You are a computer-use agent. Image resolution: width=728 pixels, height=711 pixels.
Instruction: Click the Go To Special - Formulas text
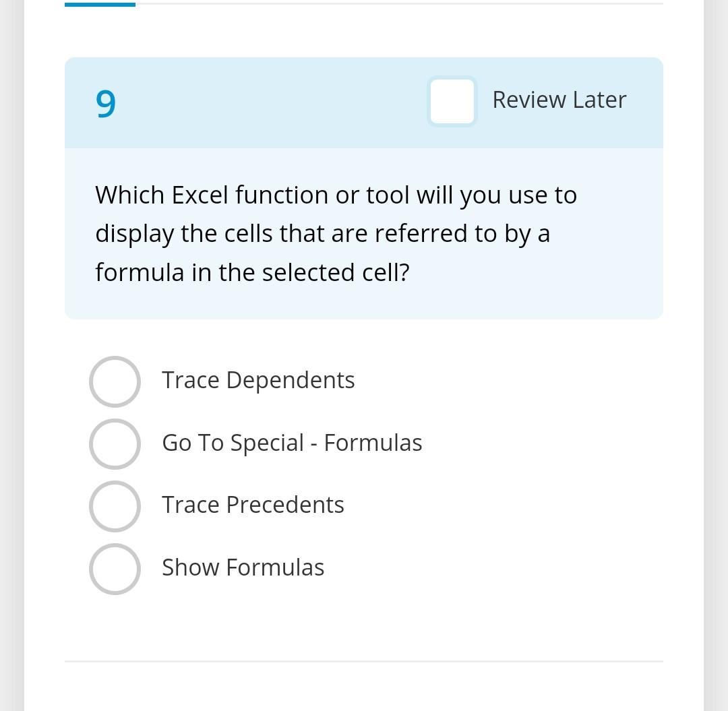click(x=292, y=443)
